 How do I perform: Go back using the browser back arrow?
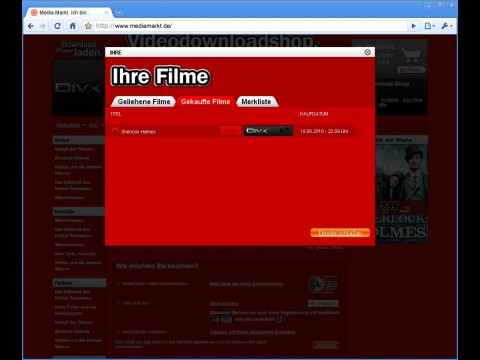coord(31,26)
